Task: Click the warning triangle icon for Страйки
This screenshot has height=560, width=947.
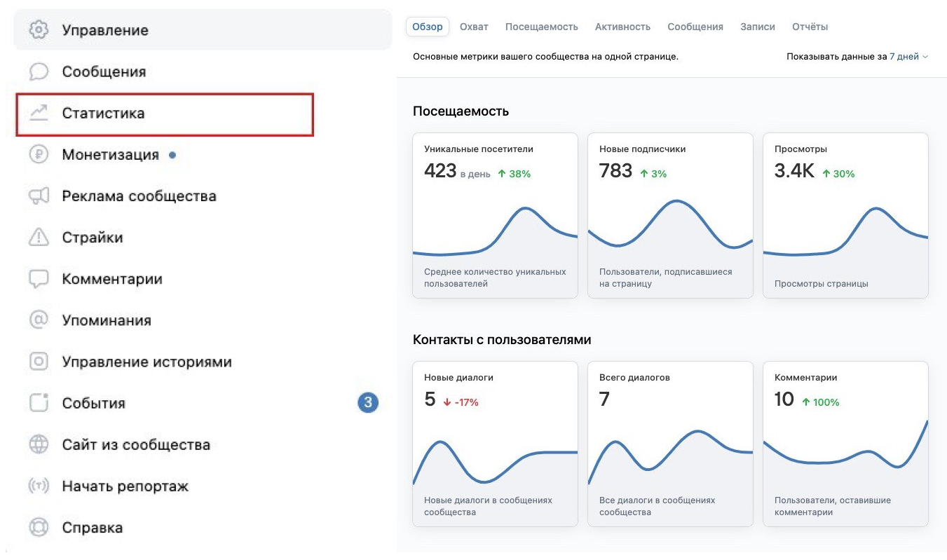Action: click(x=39, y=238)
